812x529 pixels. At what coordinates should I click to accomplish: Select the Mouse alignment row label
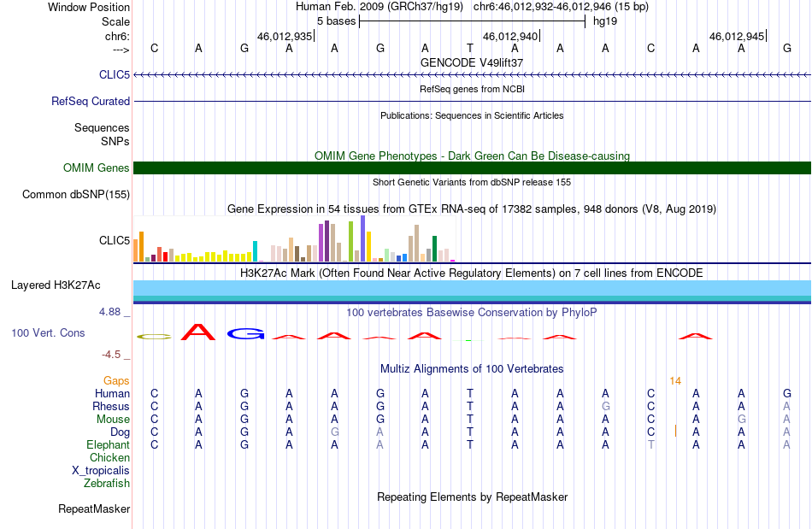point(113,420)
